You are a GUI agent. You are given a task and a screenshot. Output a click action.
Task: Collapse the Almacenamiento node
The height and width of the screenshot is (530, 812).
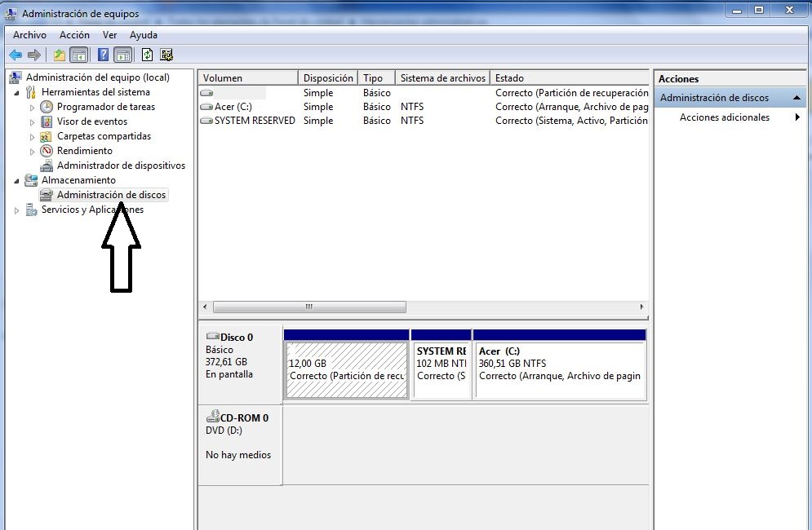pyautogui.click(x=16, y=181)
